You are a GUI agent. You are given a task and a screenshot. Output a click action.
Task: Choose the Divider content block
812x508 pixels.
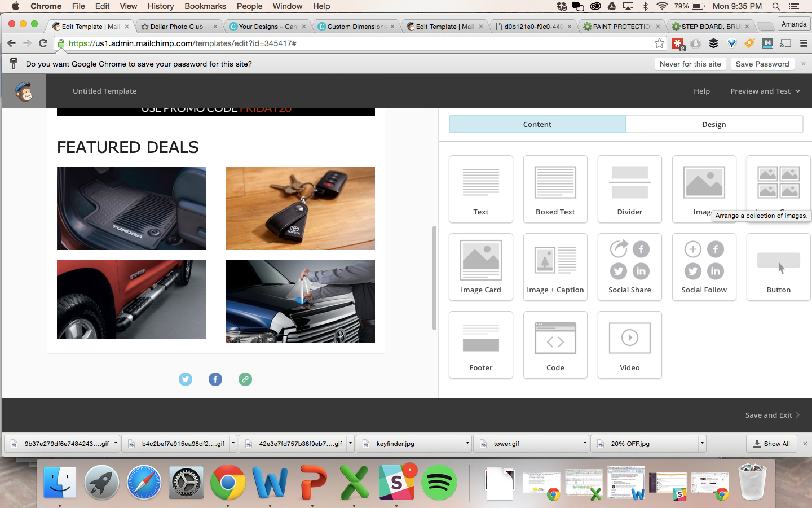629,189
